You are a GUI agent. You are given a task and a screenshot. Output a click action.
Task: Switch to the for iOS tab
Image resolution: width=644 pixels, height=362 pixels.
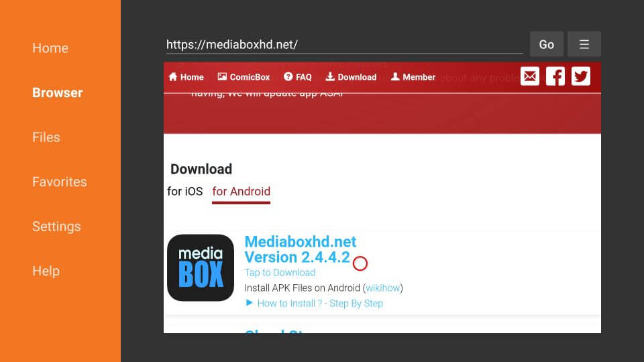[185, 192]
